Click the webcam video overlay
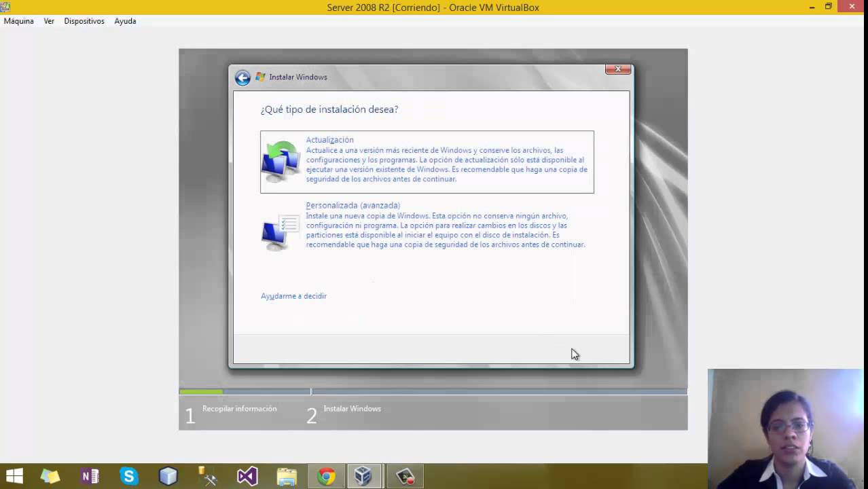 coord(786,428)
